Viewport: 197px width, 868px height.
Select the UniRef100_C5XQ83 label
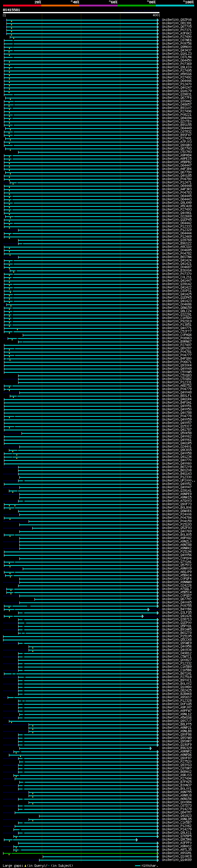pyautogui.click(x=177, y=375)
